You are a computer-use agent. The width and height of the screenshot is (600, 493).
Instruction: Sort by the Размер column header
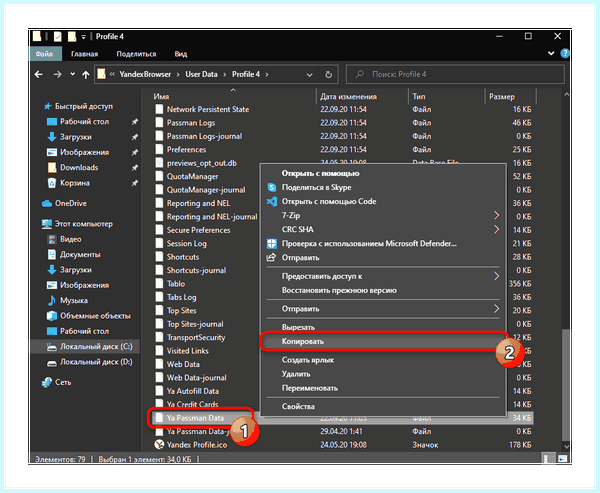pyautogui.click(x=502, y=96)
